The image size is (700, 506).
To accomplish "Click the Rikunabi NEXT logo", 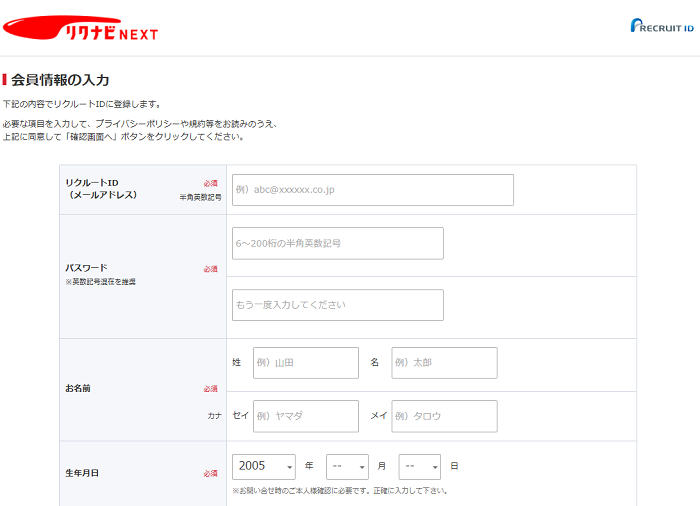I will pyautogui.click(x=80, y=29).
